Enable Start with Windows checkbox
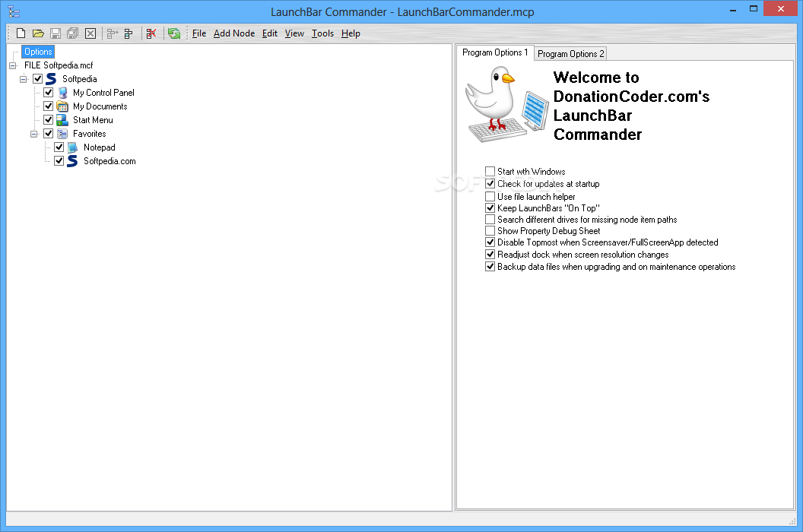Image resolution: width=803 pixels, height=532 pixels. (490, 172)
